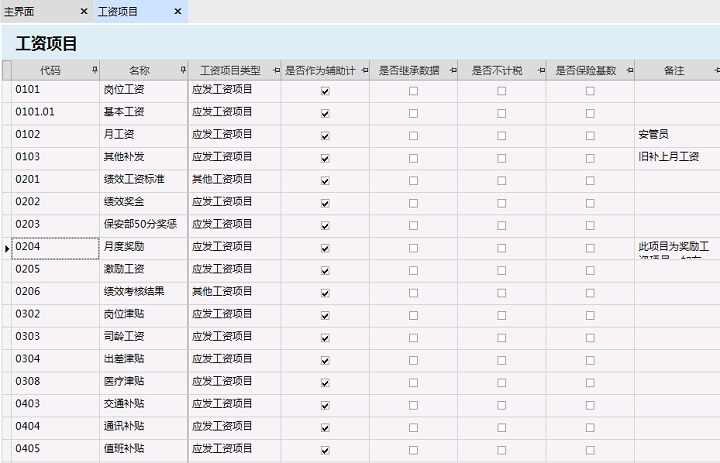This screenshot has height=463, width=720.
Task: Select code cell 0101.01
Action: click(56, 113)
